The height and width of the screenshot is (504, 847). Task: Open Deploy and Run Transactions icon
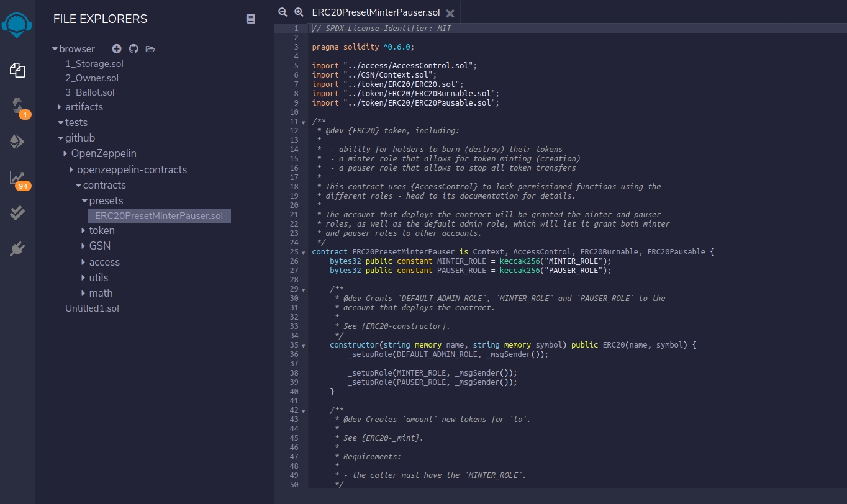17,142
